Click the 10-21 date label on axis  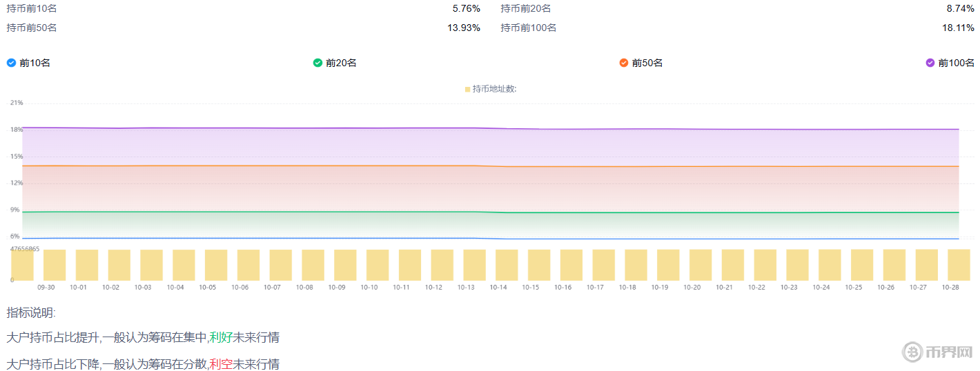tap(724, 287)
